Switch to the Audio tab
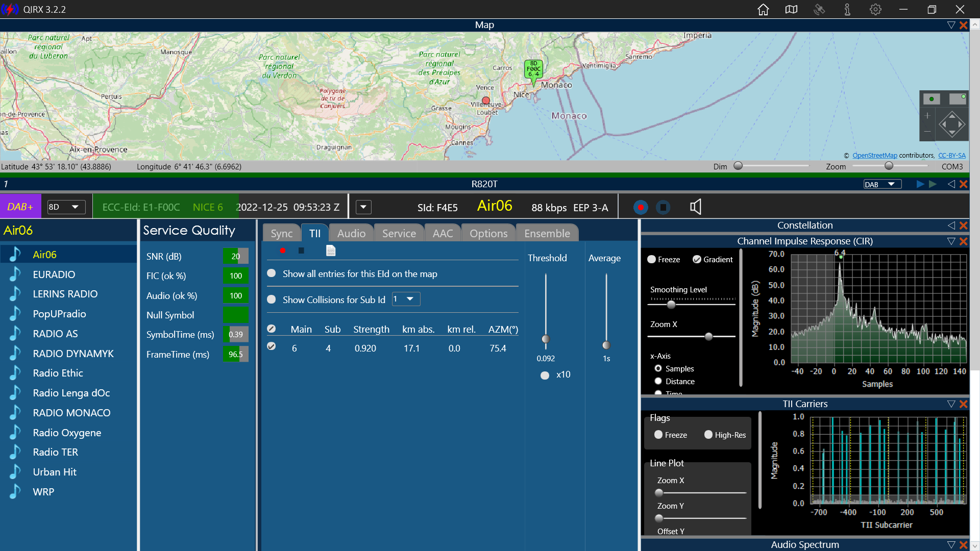This screenshot has height=551, width=980. pyautogui.click(x=351, y=233)
